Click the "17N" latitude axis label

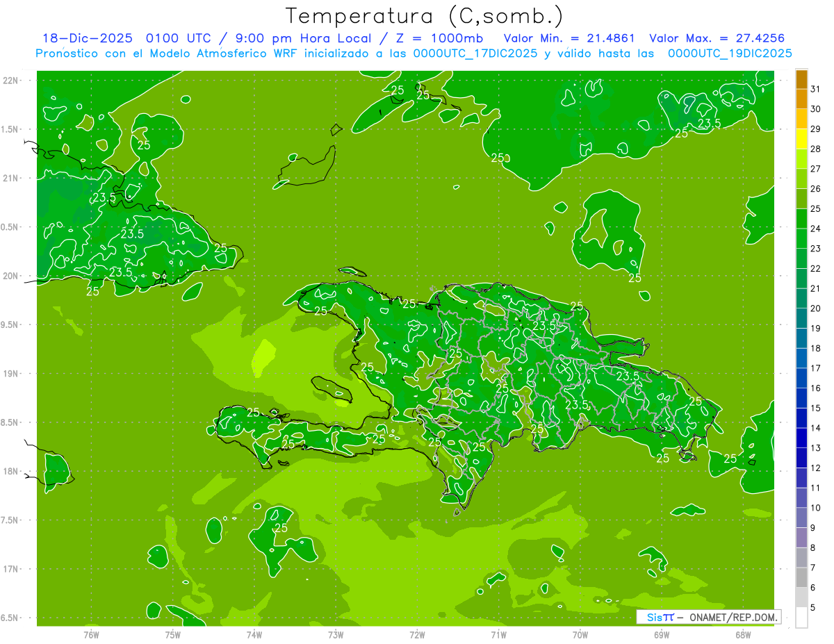pos(10,569)
